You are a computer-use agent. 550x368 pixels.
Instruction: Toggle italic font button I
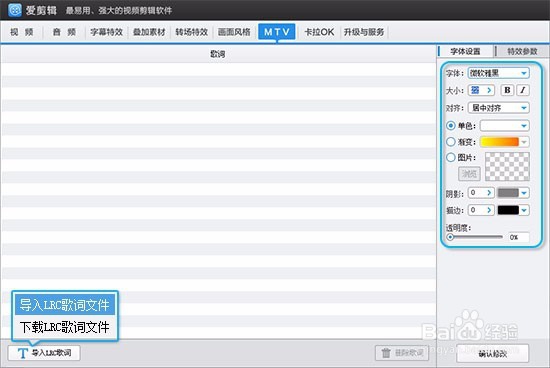coord(523,90)
